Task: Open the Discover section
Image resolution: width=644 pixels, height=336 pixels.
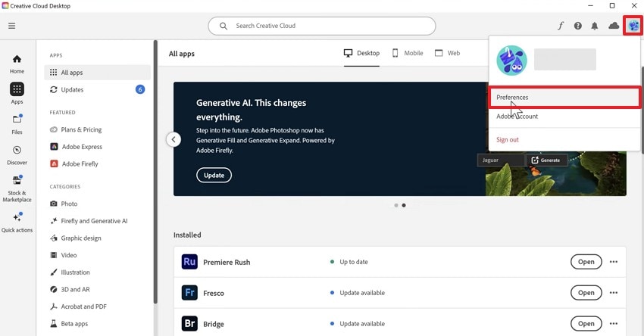Action: pyautogui.click(x=17, y=155)
